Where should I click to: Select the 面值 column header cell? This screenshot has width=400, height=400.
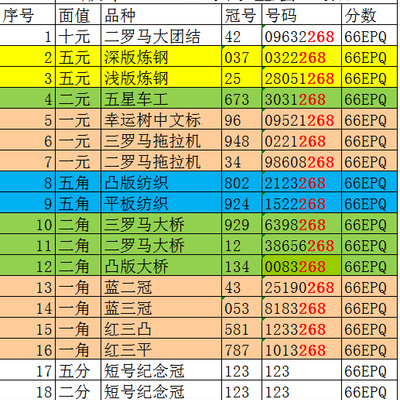coord(78,15)
